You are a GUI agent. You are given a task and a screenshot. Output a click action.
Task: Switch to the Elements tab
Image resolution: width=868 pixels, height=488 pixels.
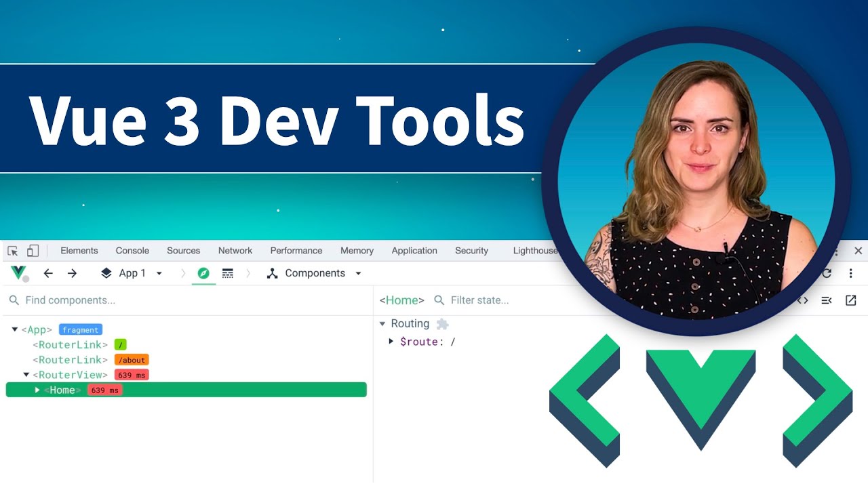pos(79,251)
